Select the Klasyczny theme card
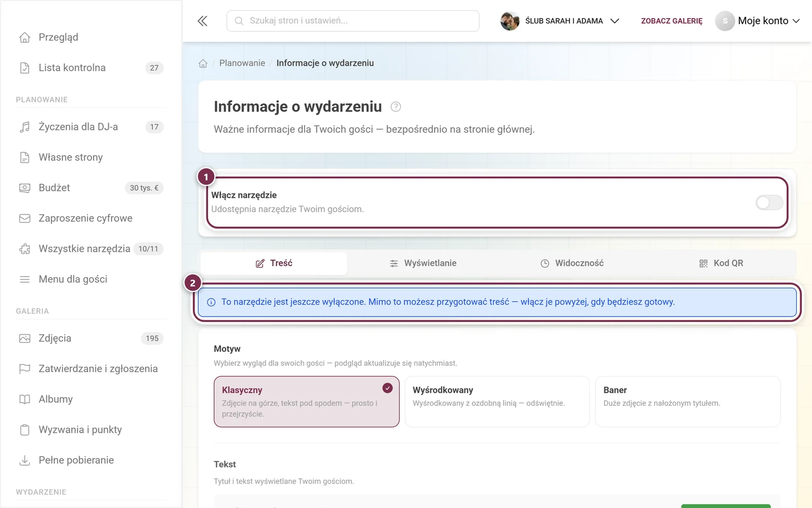 point(307,402)
